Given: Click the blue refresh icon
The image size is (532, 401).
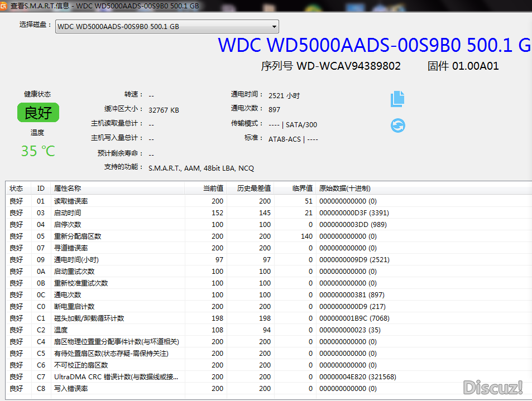Looking at the screenshot, I should (x=397, y=125).
